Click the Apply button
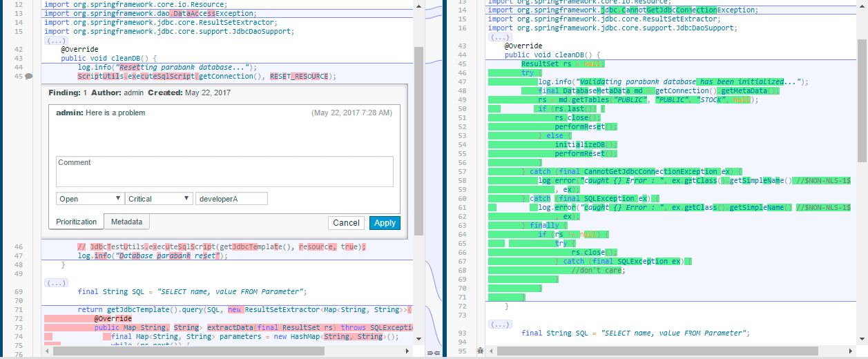 [x=385, y=223]
